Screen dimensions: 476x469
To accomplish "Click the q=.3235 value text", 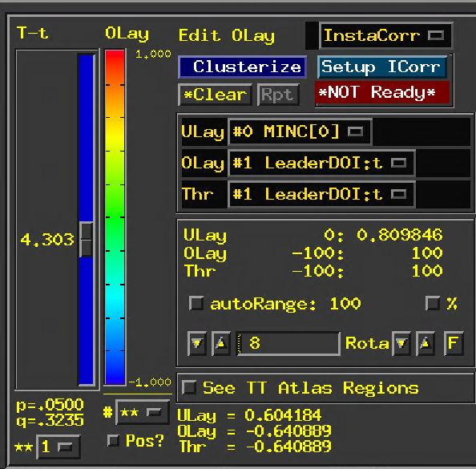I will coord(50,420).
